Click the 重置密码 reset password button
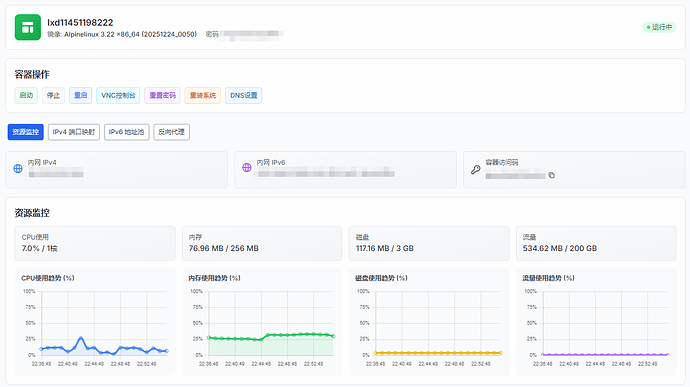Screen dimensions: 690x387 (162, 96)
